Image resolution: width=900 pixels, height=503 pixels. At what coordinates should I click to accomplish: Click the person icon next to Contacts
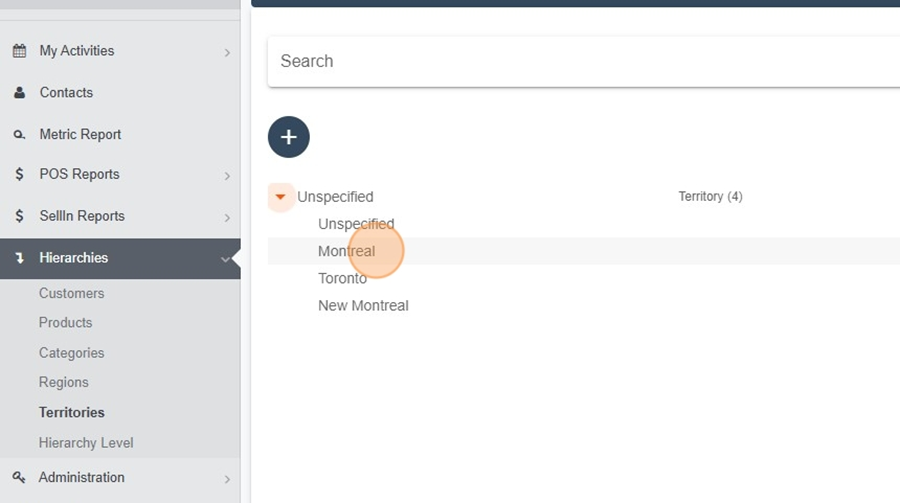click(x=20, y=92)
